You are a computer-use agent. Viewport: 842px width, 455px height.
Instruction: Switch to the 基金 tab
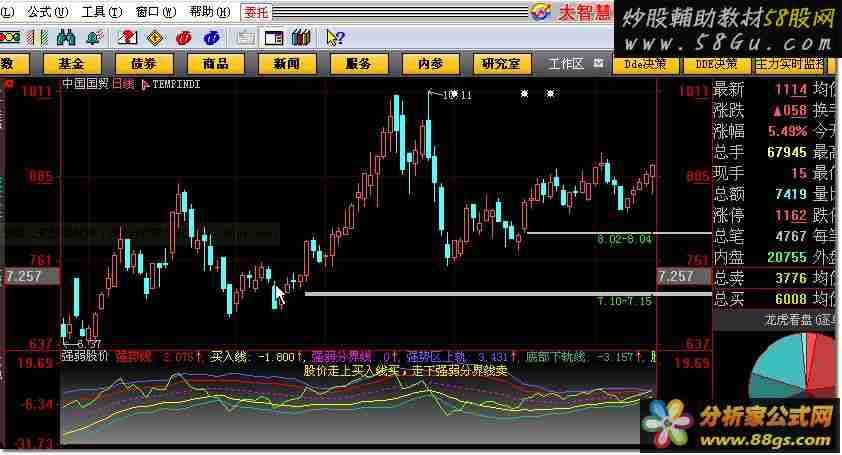pos(71,64)
